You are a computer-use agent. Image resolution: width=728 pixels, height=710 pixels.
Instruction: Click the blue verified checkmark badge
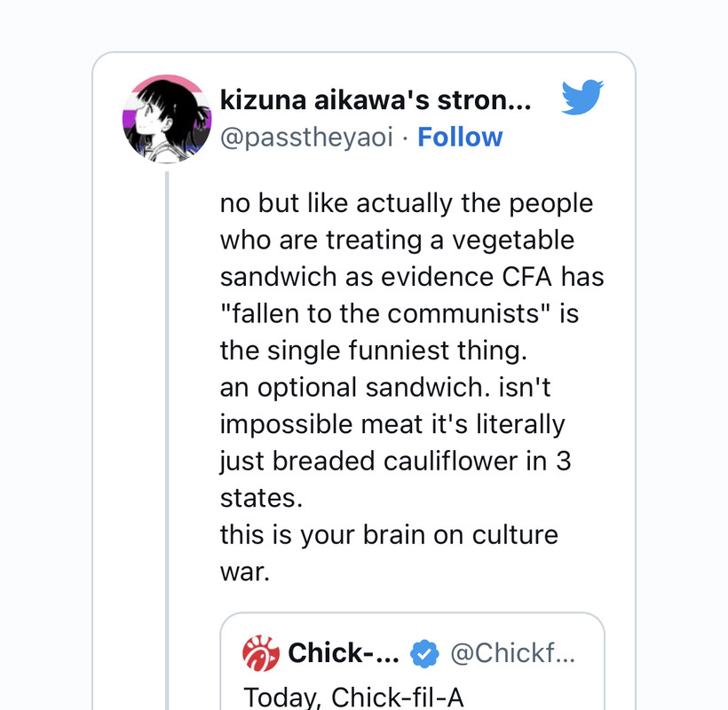point(426,655)
